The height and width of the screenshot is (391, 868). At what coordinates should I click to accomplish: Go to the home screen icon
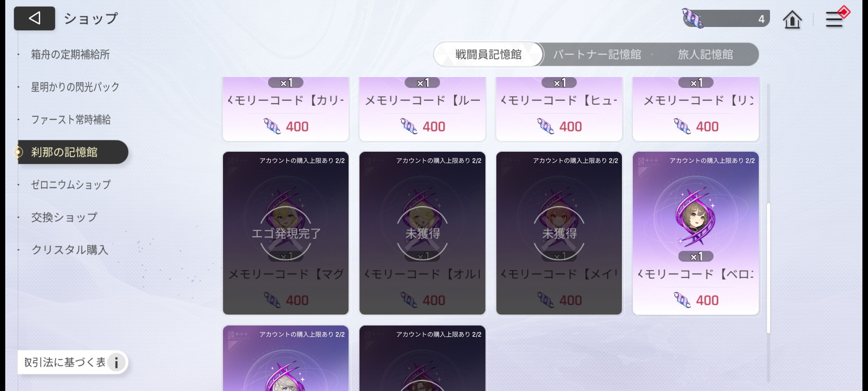[x=792, y=19]
